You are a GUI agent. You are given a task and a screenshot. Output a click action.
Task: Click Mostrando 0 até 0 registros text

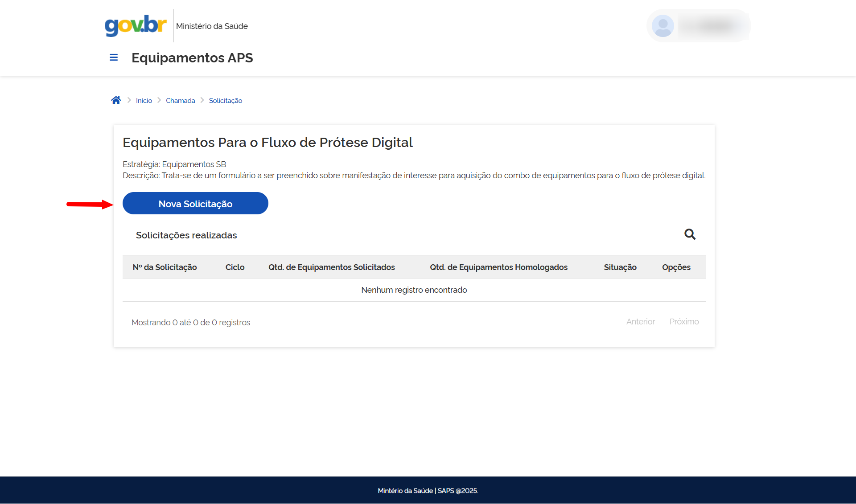[x=191, y=322]
